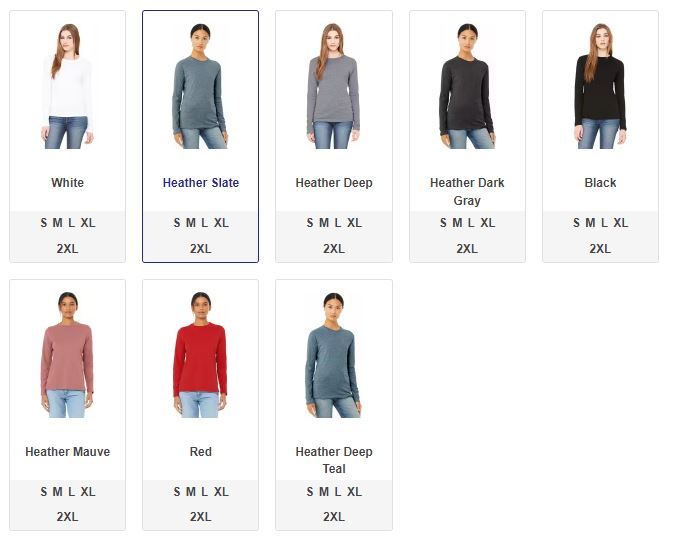Click the Black color name label
675x542 pixels.
pos(600,183)
